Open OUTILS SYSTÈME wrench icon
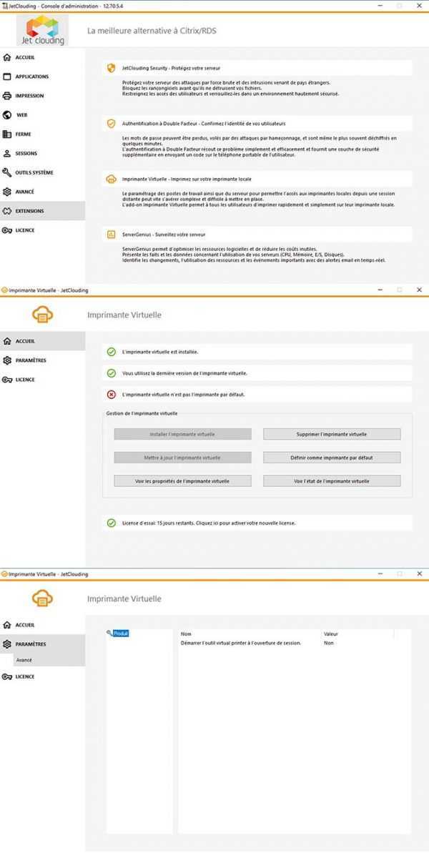Screen dimensions: 429x868 tap(7, 172)
